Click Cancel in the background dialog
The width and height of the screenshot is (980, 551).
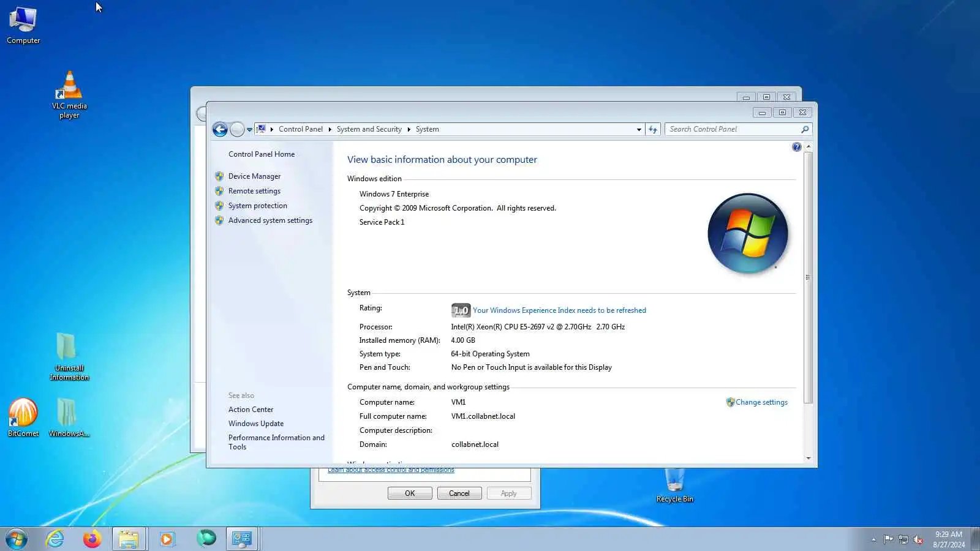pyautogui.click(x=459, y=493)
